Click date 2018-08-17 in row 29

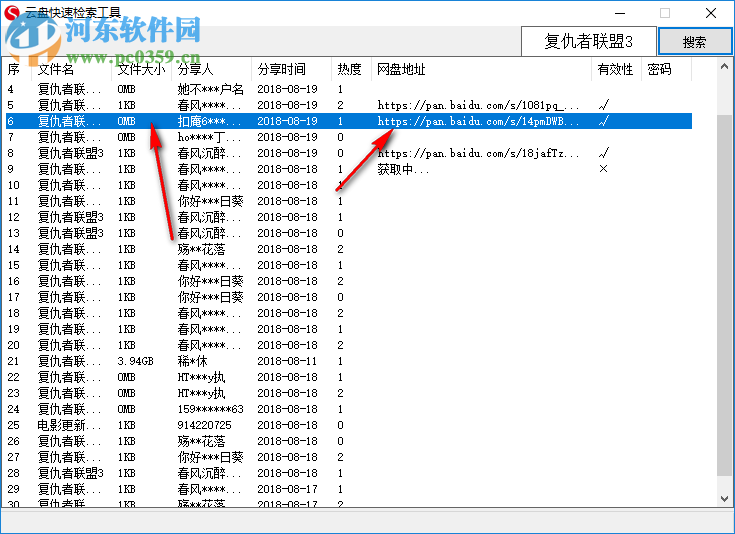coord(287,489)
